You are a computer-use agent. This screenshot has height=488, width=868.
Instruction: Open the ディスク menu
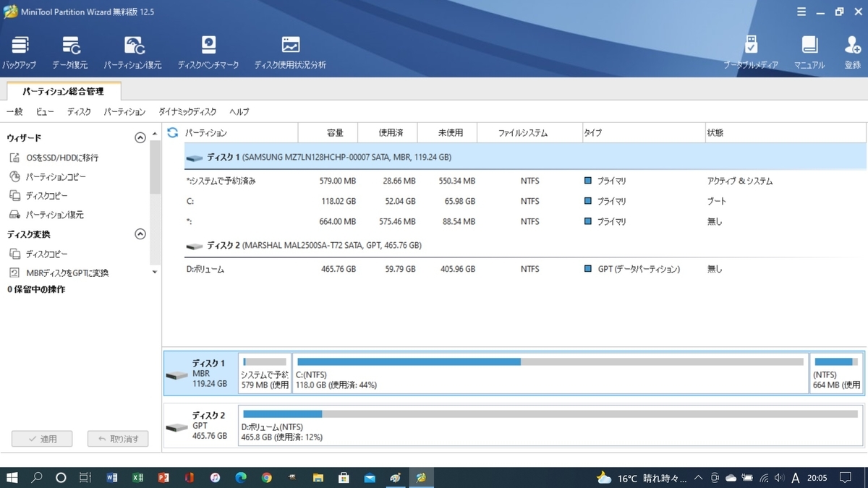pyautogui.click(x=79, y=112)
